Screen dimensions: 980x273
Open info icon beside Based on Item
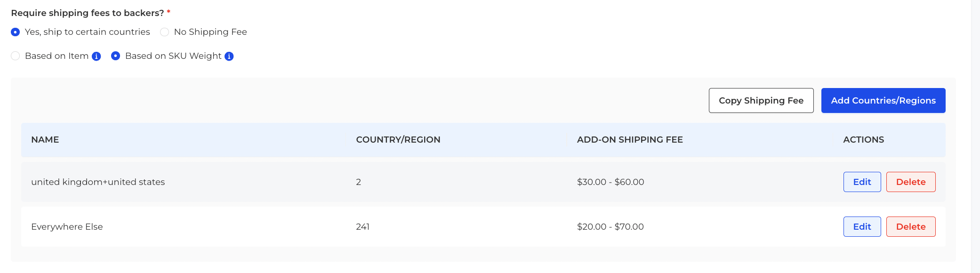pyautogui.click(x=96, y=56)
